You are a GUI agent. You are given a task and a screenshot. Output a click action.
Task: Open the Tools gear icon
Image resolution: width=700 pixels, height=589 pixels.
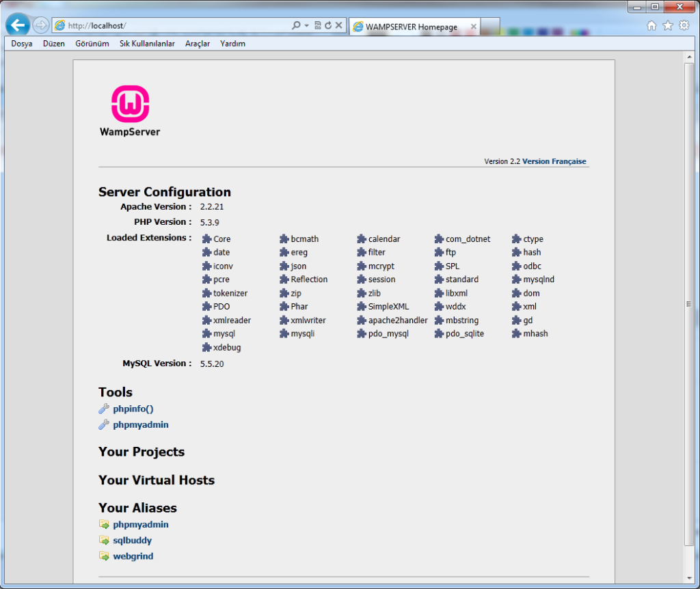coord(684,25)
